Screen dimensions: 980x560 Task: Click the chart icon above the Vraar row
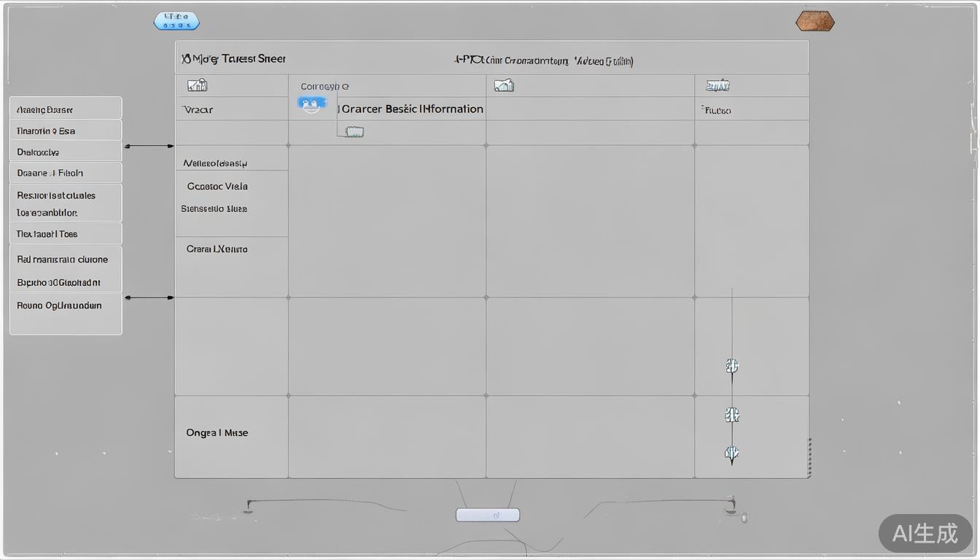coord(197,86)
